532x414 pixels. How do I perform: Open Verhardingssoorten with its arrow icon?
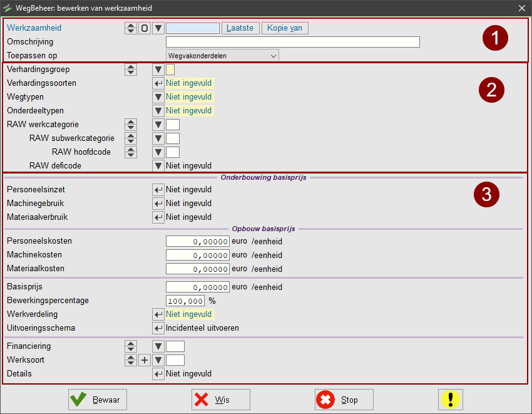tap(158, 83)
